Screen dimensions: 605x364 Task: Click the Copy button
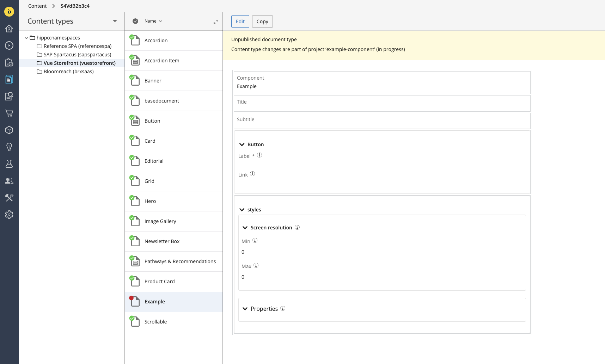pos(262,21)
